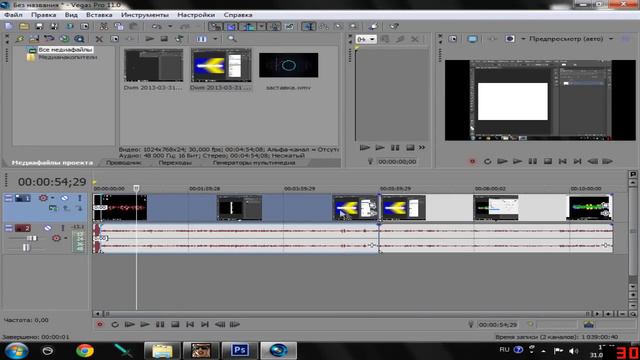Switch to the Переходы tab
Viewport: 640px width, 360px height.
175,163
